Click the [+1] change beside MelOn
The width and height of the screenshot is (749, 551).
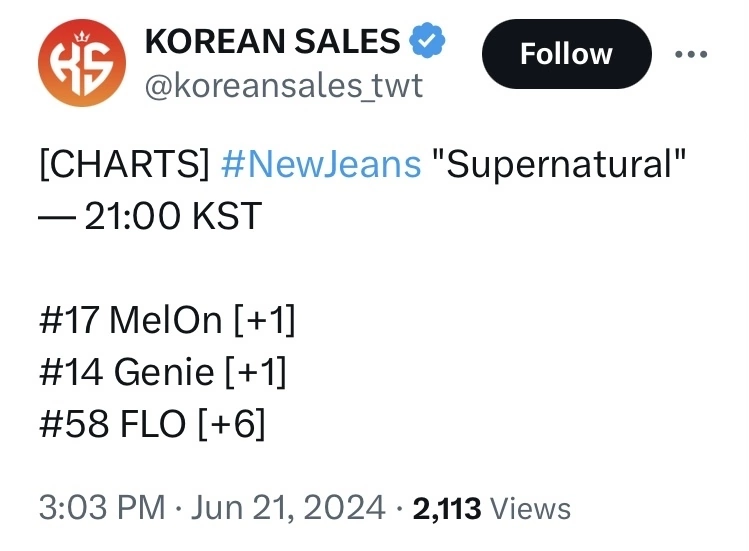tap(265, 320)
